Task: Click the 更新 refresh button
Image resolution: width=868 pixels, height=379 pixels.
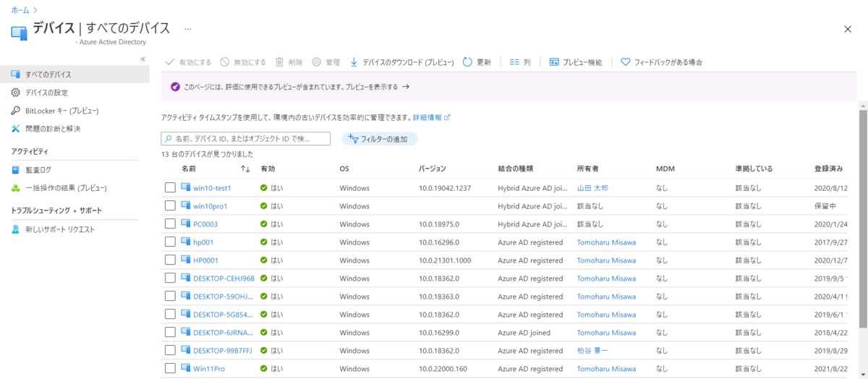Action: [x=477, y=62]
